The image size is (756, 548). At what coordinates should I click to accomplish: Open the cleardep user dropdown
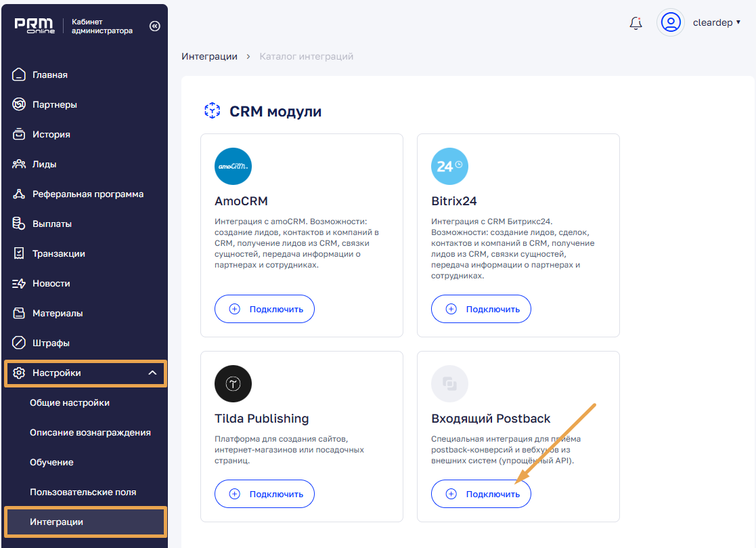(x=717, y=22)
